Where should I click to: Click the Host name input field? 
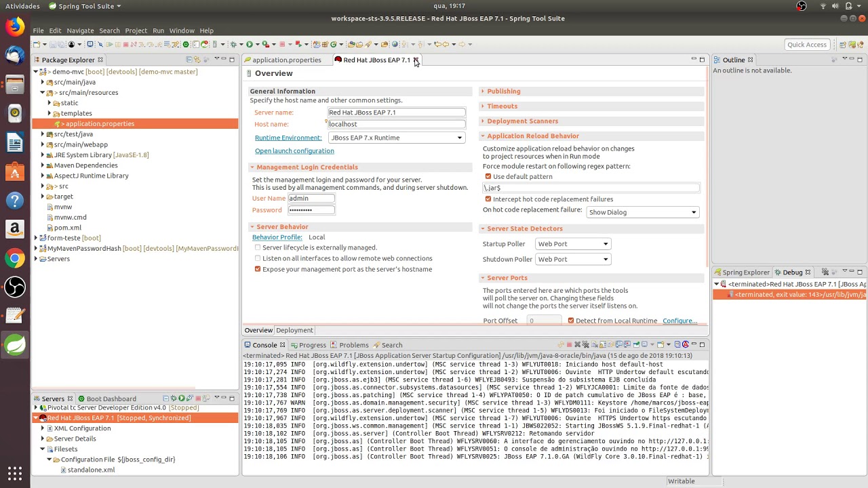coord(397,124)
